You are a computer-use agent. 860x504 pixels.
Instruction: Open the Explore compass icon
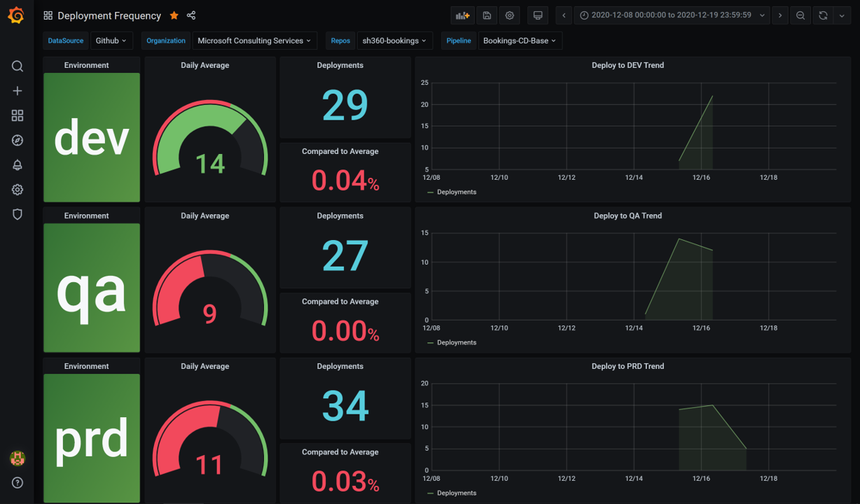(x=18, y=141)
